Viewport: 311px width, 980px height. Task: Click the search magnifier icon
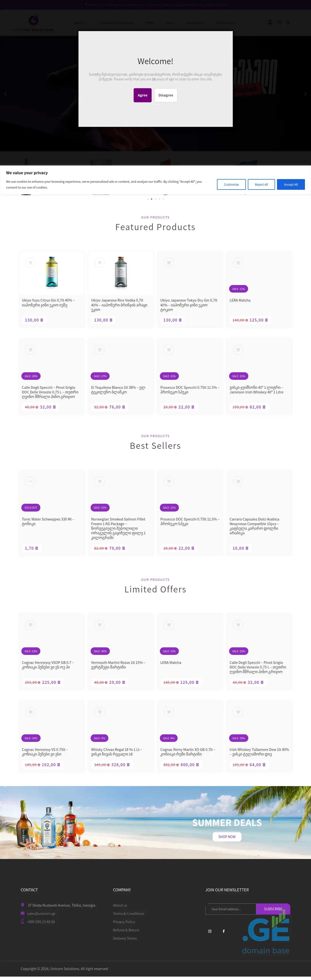coord(288,22)
